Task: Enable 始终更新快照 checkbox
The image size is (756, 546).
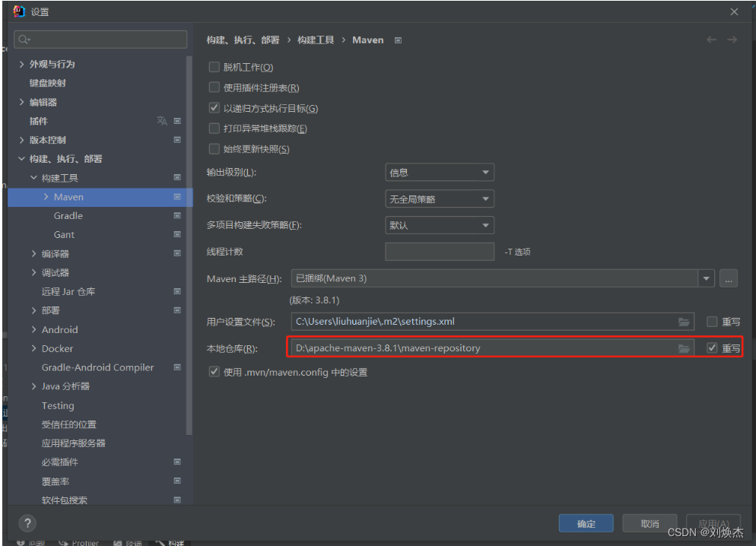Action: click(x=214, y=149)
